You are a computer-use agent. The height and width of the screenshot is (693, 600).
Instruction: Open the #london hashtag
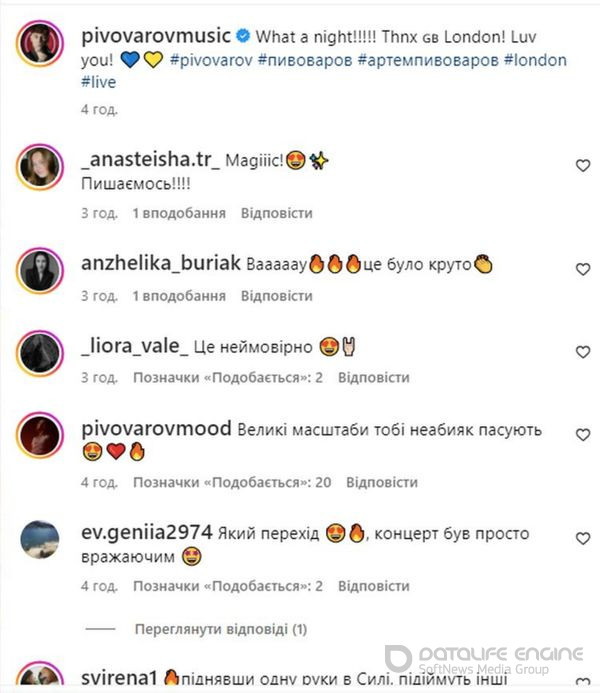[x=535, y=60]
